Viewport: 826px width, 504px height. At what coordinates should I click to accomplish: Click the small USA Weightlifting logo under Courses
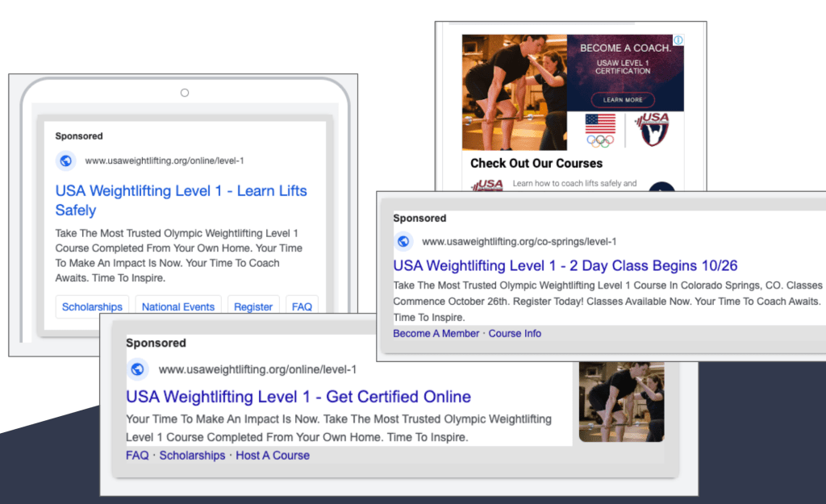486,185
